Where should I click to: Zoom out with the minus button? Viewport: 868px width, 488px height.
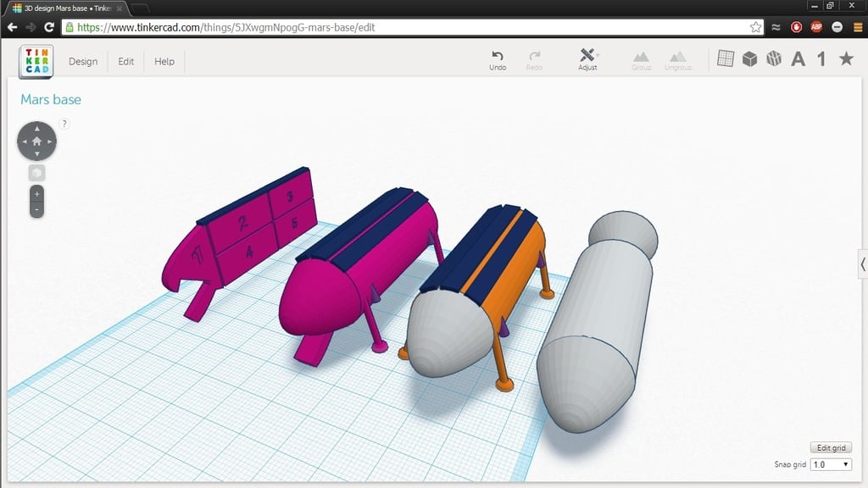point(36,210)
